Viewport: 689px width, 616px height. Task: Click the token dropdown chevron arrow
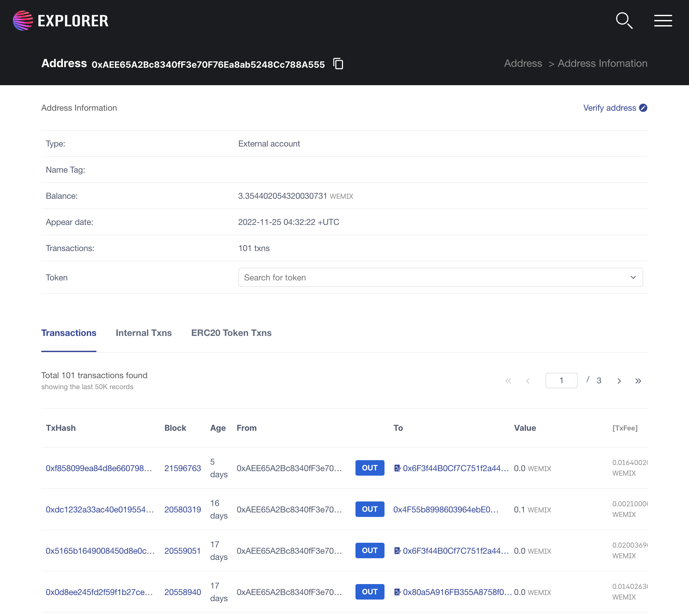point(633,278)
